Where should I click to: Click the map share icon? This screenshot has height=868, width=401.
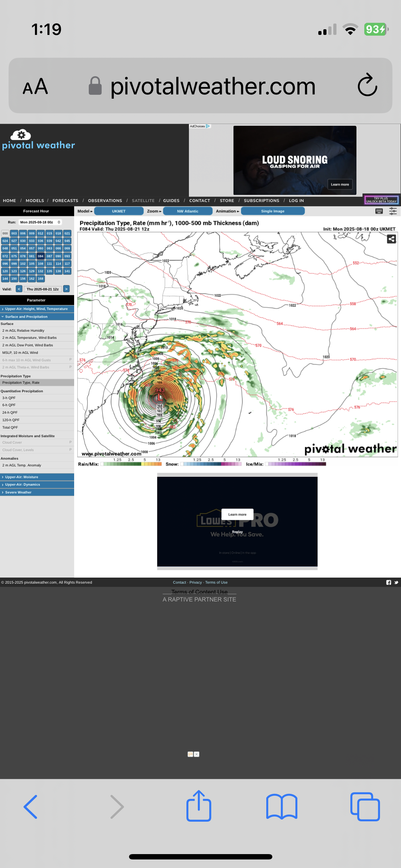pos(391,239)
